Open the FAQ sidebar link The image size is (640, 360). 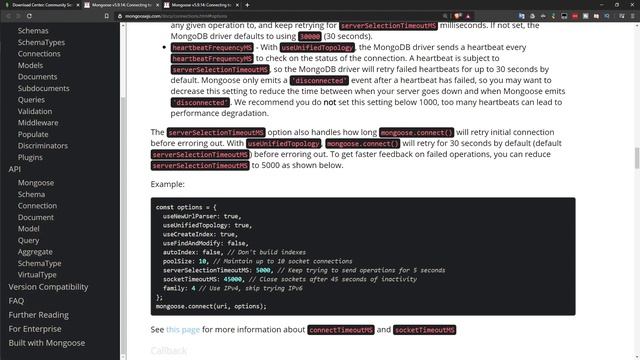(x=16, y=301)
